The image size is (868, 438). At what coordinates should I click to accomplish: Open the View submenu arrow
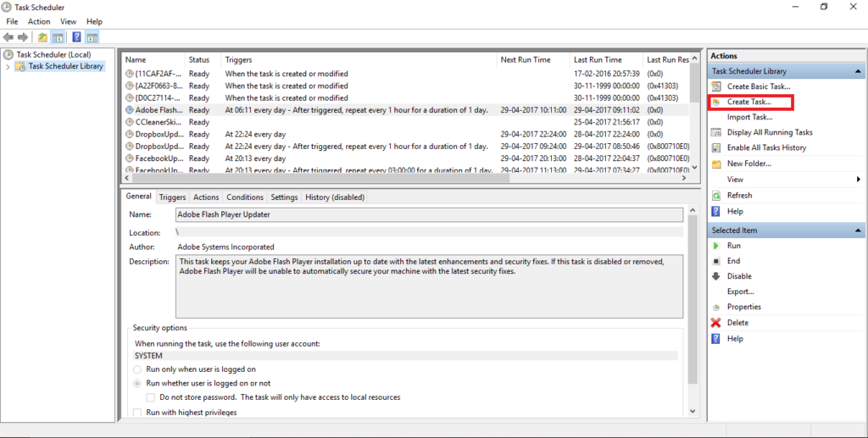(858, 180)
